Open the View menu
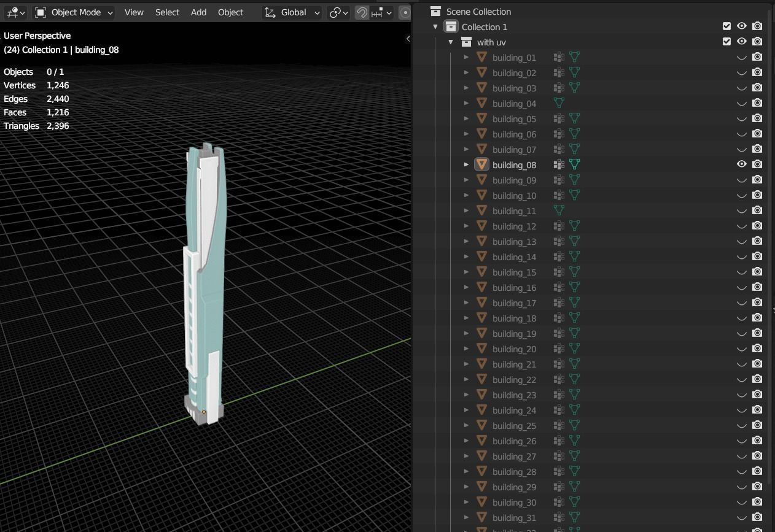Image resolution: width=775 pixels, height=532 pixels. 134,12
